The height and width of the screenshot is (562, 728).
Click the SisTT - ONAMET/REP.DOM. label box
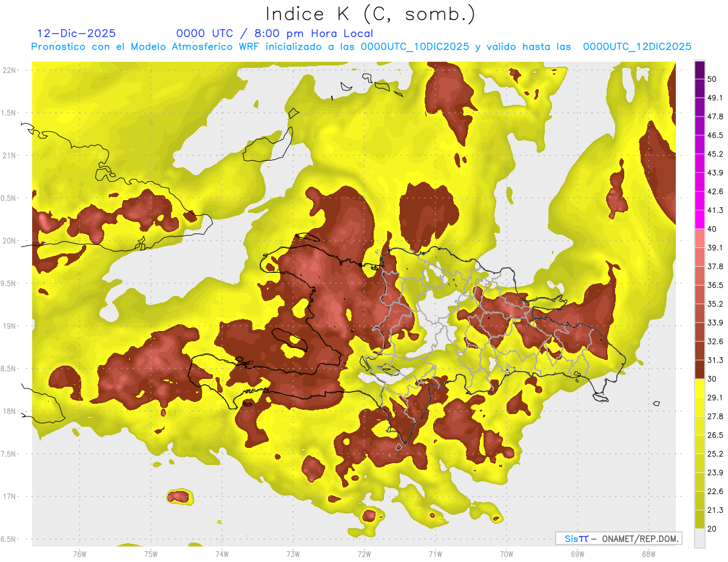click(x=618, y=538)
